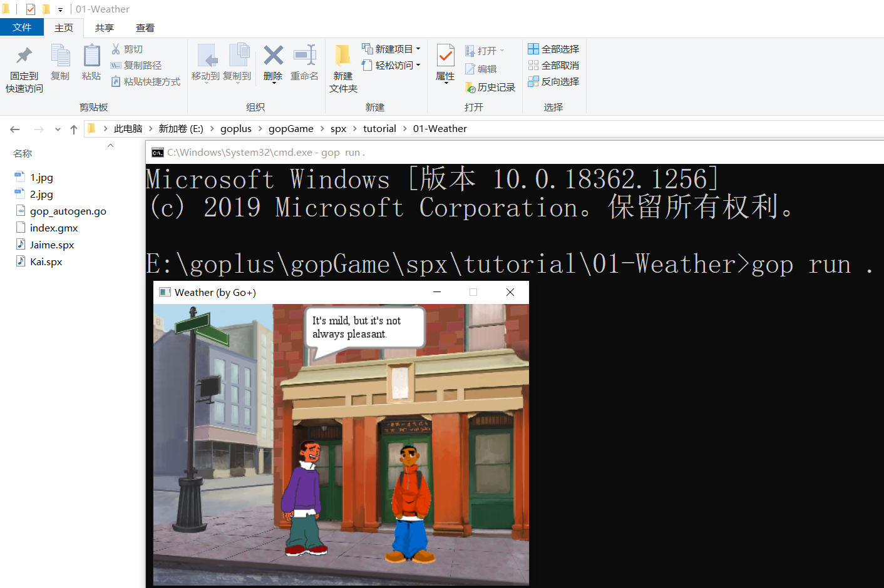This screenshot has height=588, width=884.
Task: Click gopGame in breadcrumb path
Action: click(x=291, y=128)
